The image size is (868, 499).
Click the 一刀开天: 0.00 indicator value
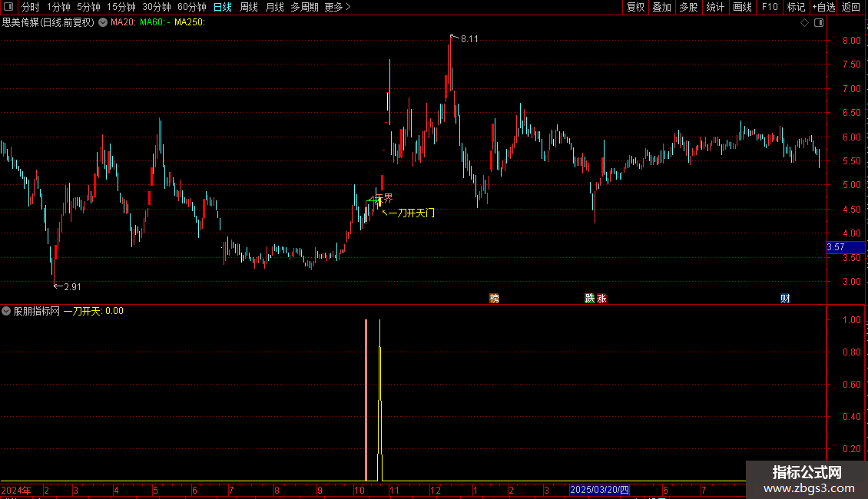point(94,312)
